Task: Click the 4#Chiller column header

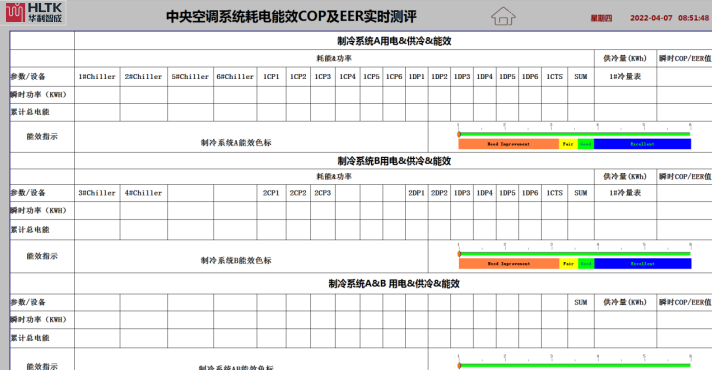Action: coord(143,193)
